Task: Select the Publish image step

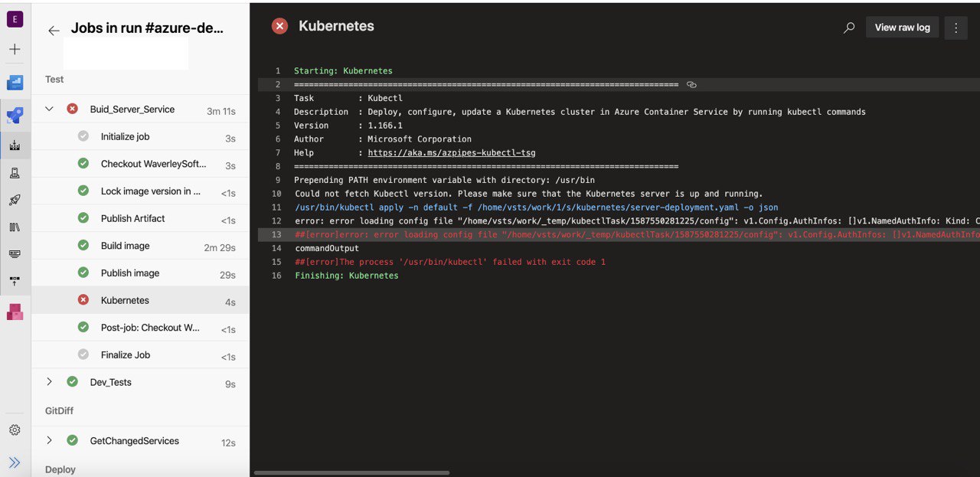Action: coord(140,273)
